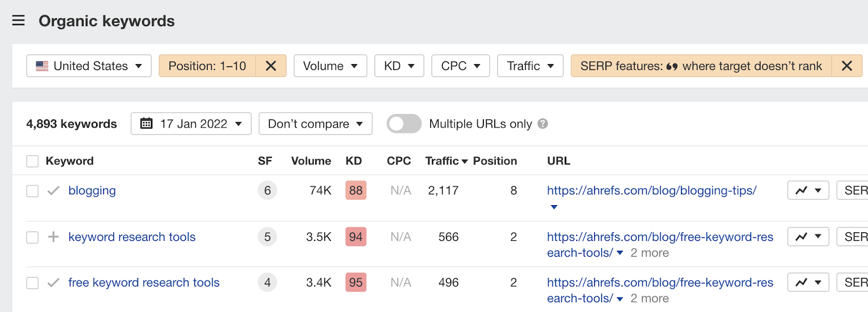This screenshot has width=868, height=312.
Task: Open the CPC filter dropdown
Action: (x=461, y=66)
